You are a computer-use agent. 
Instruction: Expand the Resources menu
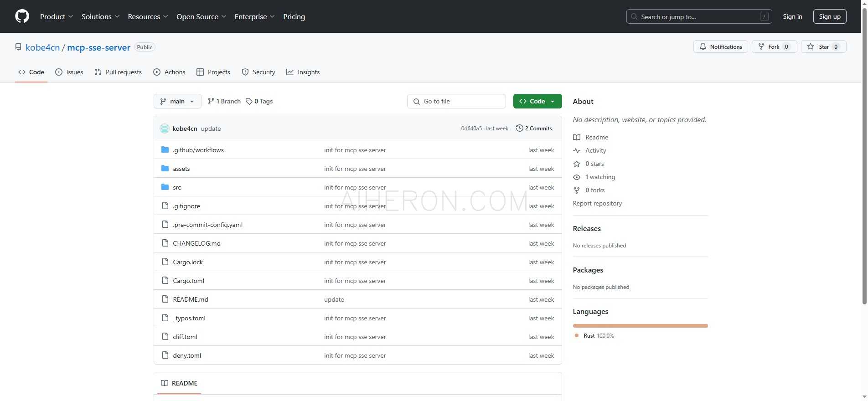[148, 16]
